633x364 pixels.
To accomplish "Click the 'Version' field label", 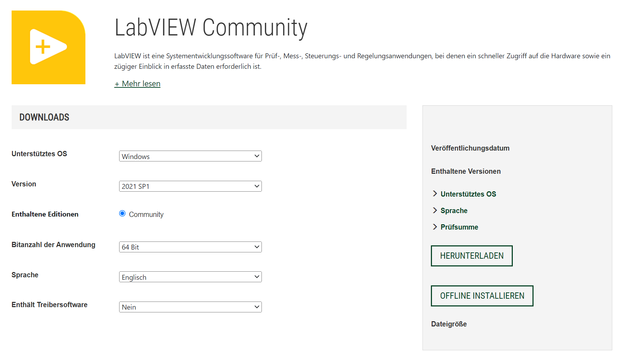I will (x=24, y=184).
